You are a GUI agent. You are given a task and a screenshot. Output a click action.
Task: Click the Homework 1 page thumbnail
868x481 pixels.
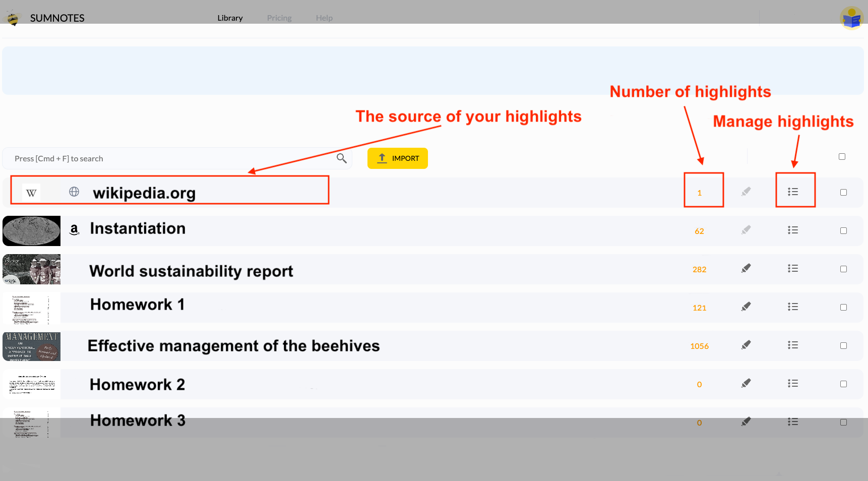(x=31, y=308)
